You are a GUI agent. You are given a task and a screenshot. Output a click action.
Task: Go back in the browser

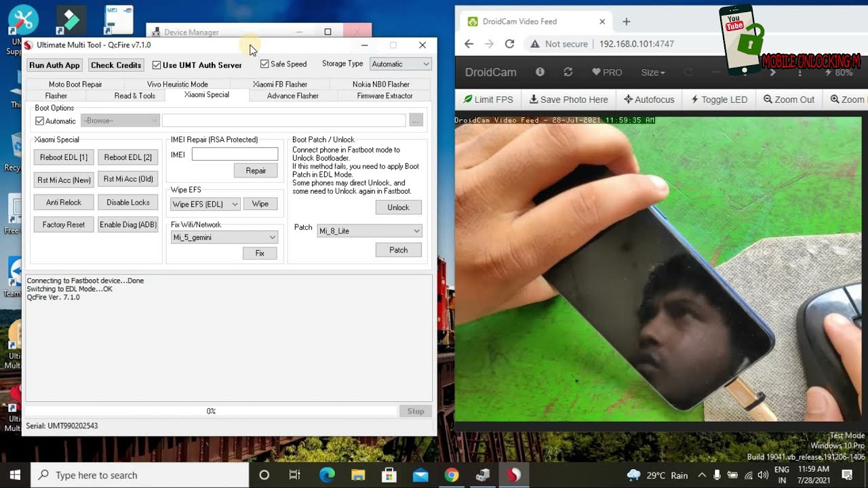(x=469, y=43)
